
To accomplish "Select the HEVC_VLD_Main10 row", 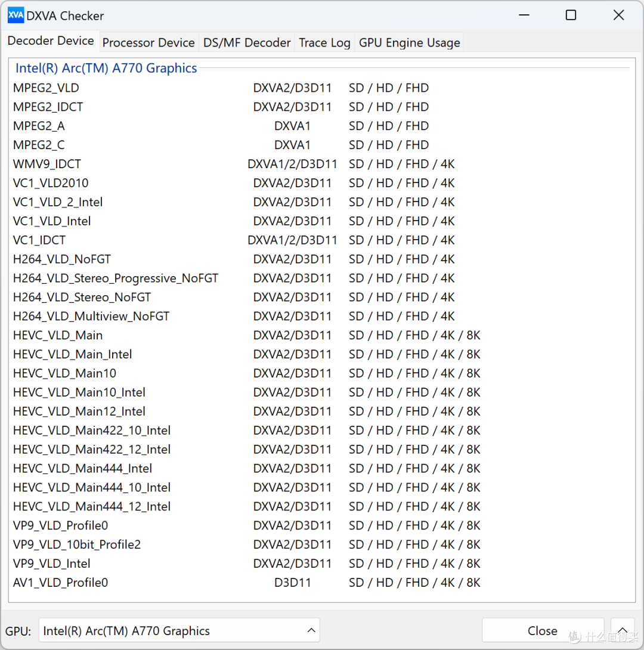I will 321,373.
